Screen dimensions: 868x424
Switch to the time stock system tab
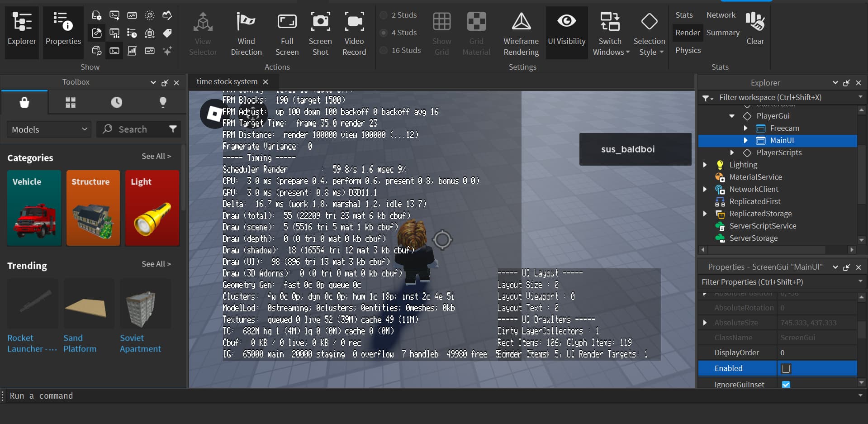[227, 82]
